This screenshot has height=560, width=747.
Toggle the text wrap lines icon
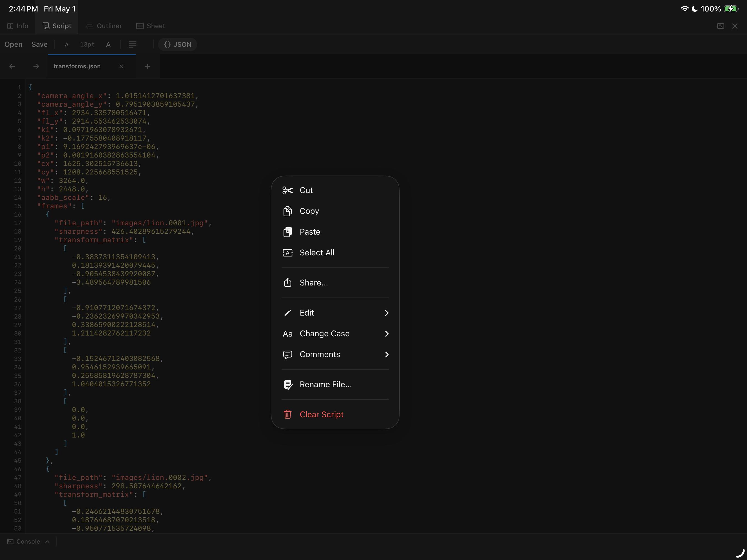click(132, 44)
